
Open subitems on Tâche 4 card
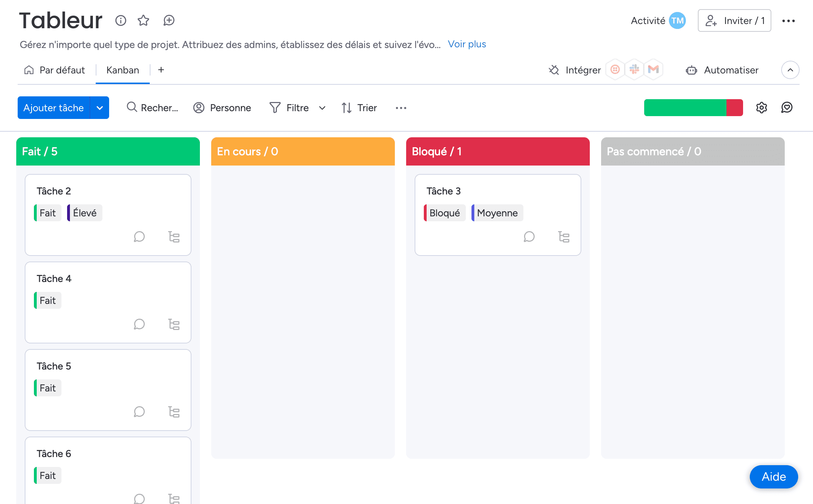pyautogui.click(x=174, y=324)
